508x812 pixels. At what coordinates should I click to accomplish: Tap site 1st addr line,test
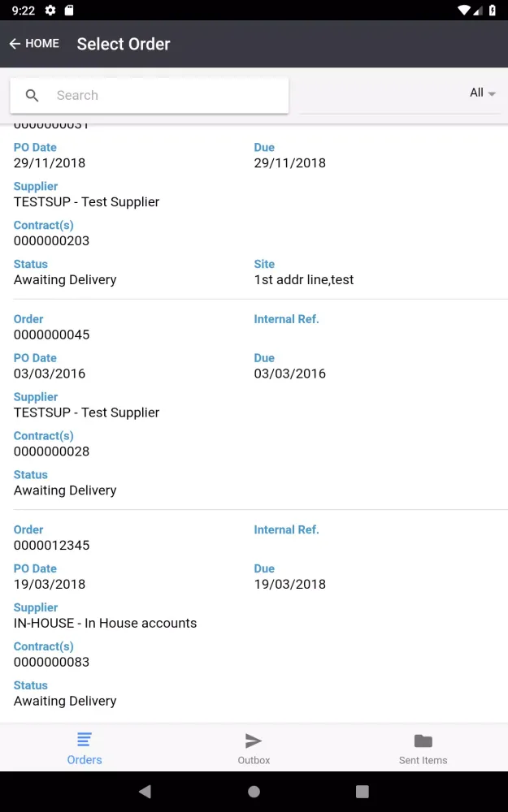tap(304, 279)
